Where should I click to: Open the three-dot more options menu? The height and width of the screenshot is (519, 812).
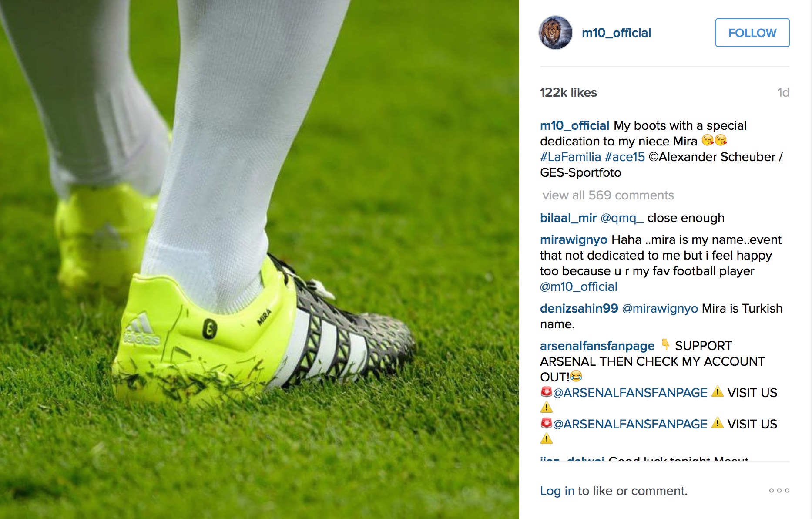pyautogui.click(x=779, y=491)
